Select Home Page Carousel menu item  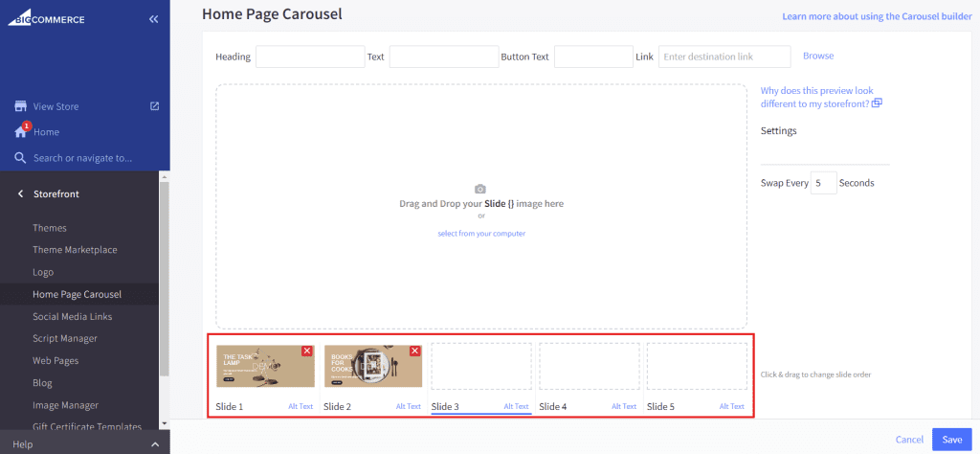(x=77, y=294)
